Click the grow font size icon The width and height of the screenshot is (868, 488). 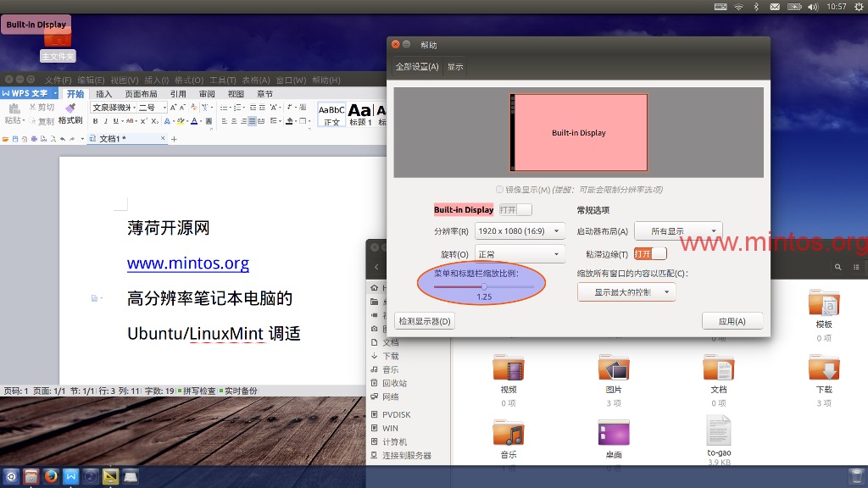(x=173, y=108)
